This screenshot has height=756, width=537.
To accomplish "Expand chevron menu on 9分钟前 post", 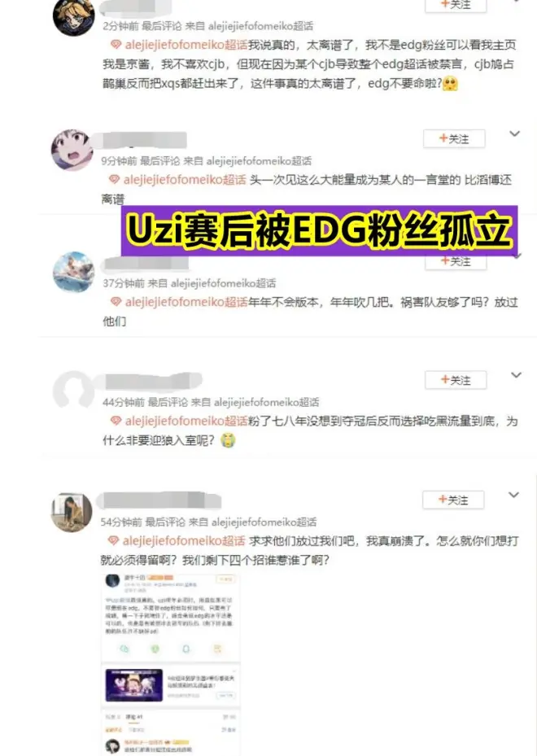I will coord(515,133).
